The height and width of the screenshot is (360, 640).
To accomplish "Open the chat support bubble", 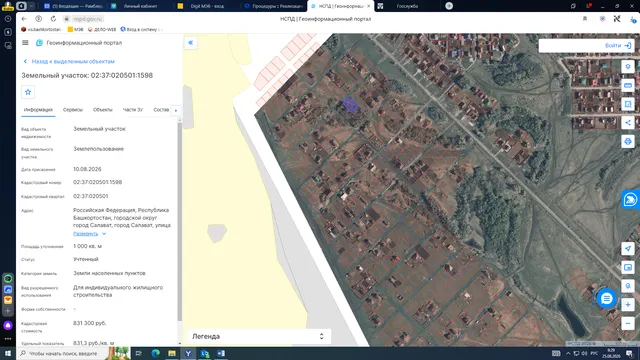I will coord(606,299).
